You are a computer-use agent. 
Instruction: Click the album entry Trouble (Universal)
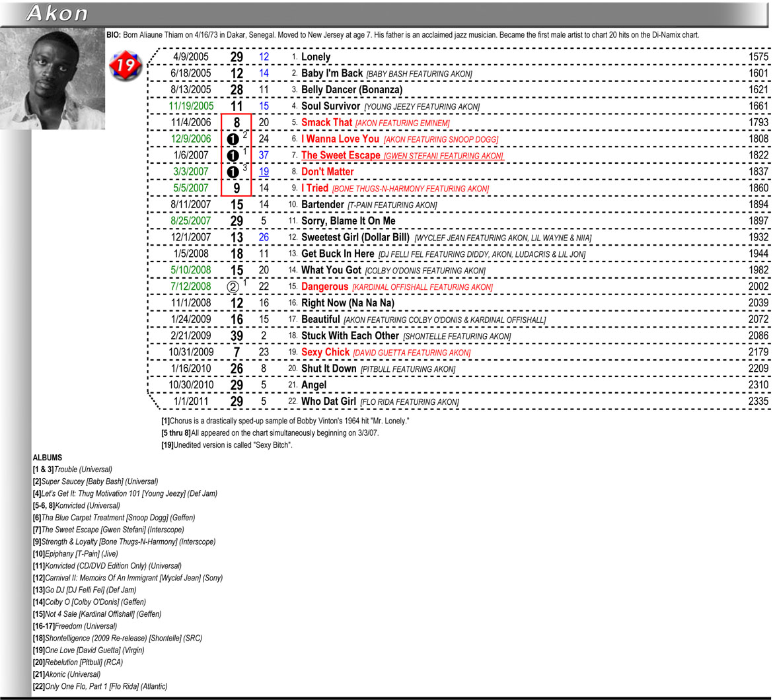pyautogui.click(x=73, y=470)
